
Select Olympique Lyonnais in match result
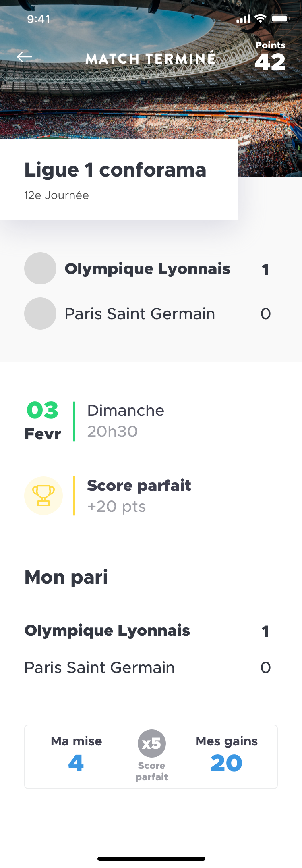pyautogui.click(x=147, y=269)
